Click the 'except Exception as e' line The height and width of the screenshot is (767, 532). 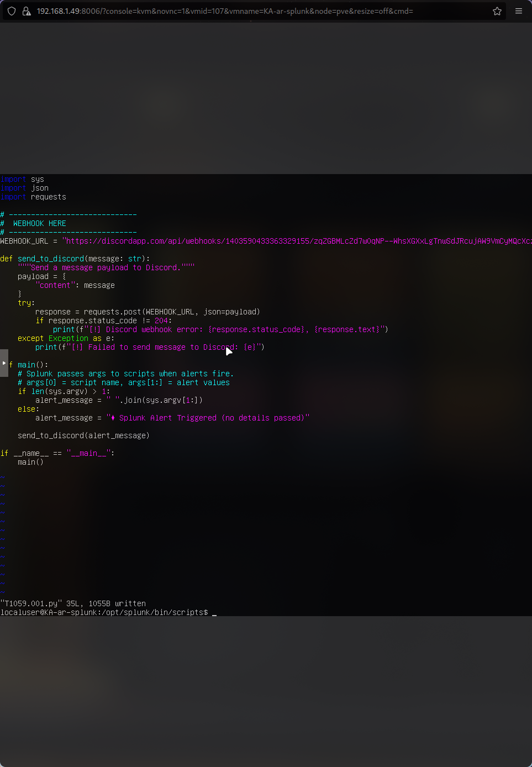point(66,338)
